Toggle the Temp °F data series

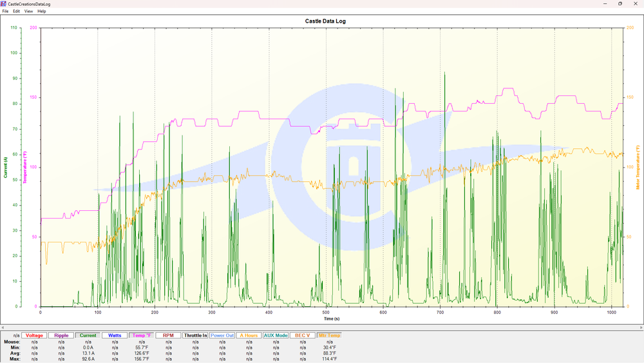pos(142,335)
